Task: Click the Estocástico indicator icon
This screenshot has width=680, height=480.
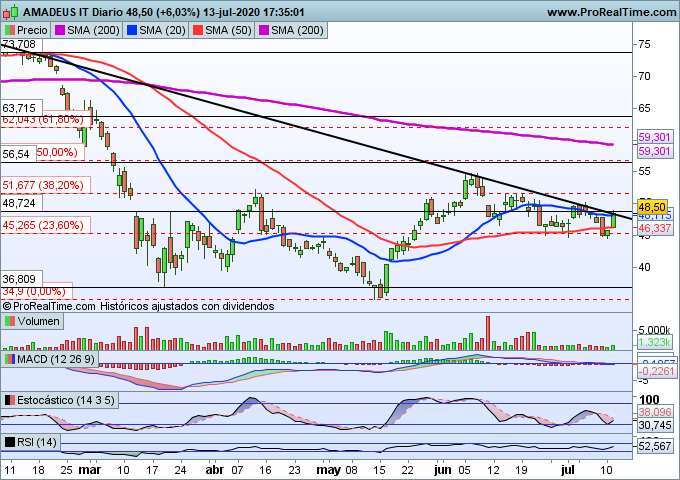Action: pyautogui.click(x=11, y=400)
